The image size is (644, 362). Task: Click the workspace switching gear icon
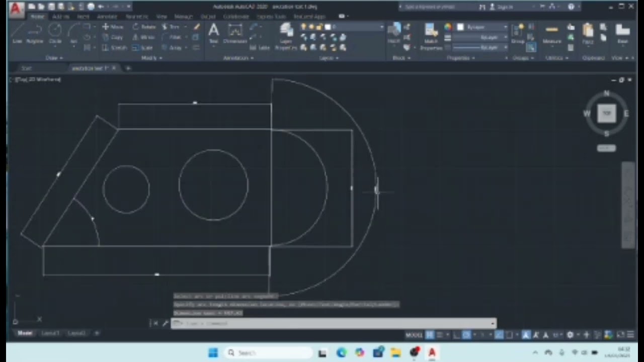coord(570,335)
